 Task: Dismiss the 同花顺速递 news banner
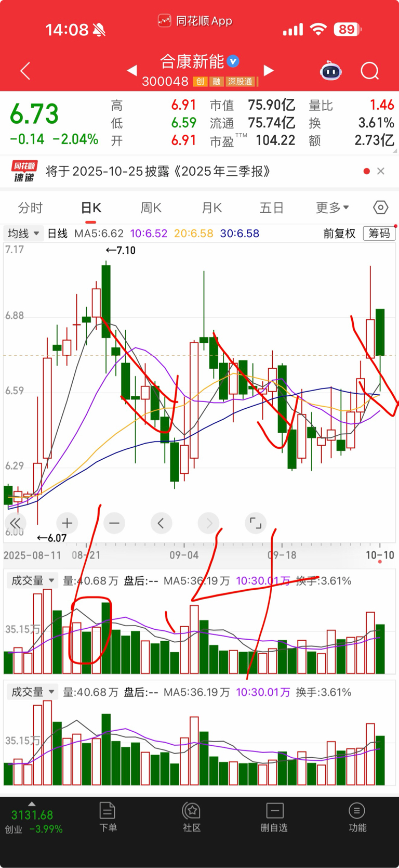coord(381,171)
